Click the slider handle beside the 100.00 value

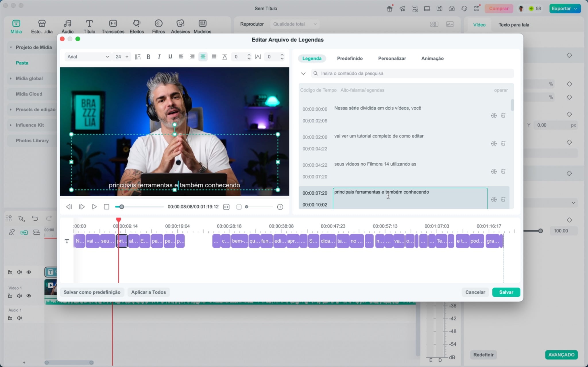pyautogui.click(x=540, y=231)
